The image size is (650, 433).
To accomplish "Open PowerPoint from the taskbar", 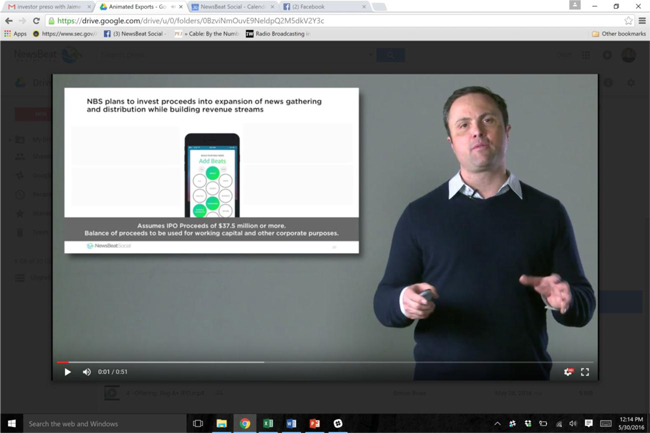I will pyautogui.click(x=314, y=424).
